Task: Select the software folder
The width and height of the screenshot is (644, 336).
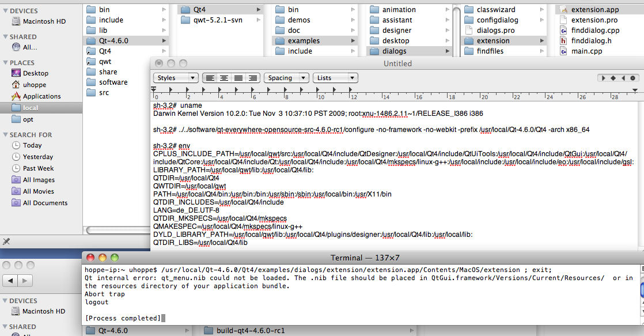Action: [x=107, y=82]
